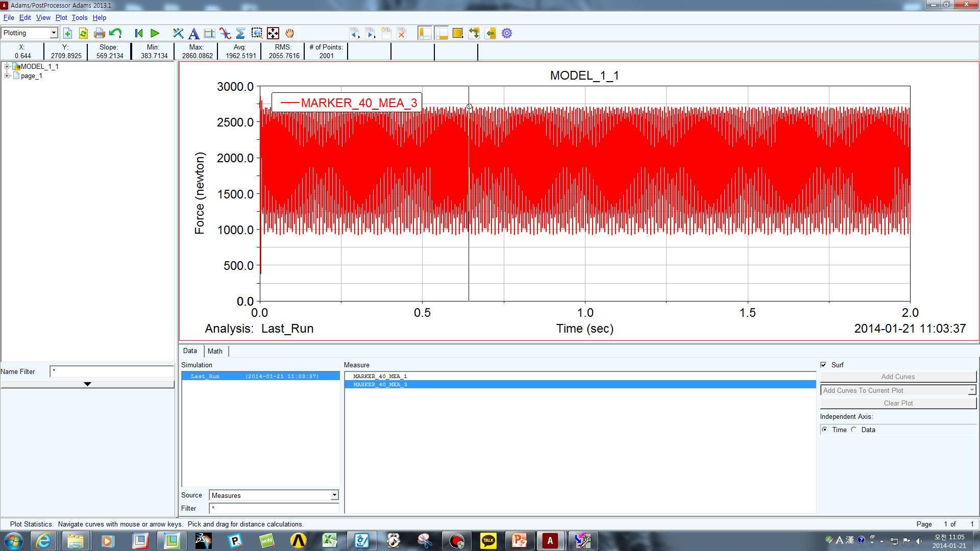This screenshot has width=980, height=551.
Task: Click the Time (sec) axis label
Action: 585,329
